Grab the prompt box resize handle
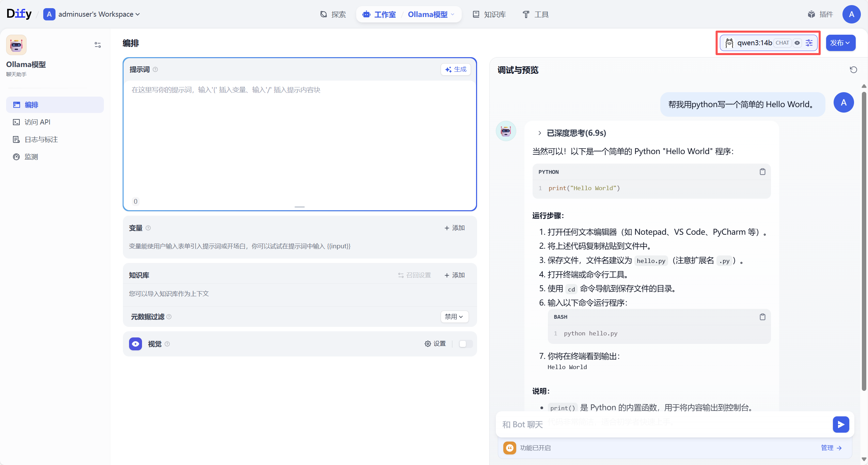The image size is (868, 465). click(x=300, y=207)
